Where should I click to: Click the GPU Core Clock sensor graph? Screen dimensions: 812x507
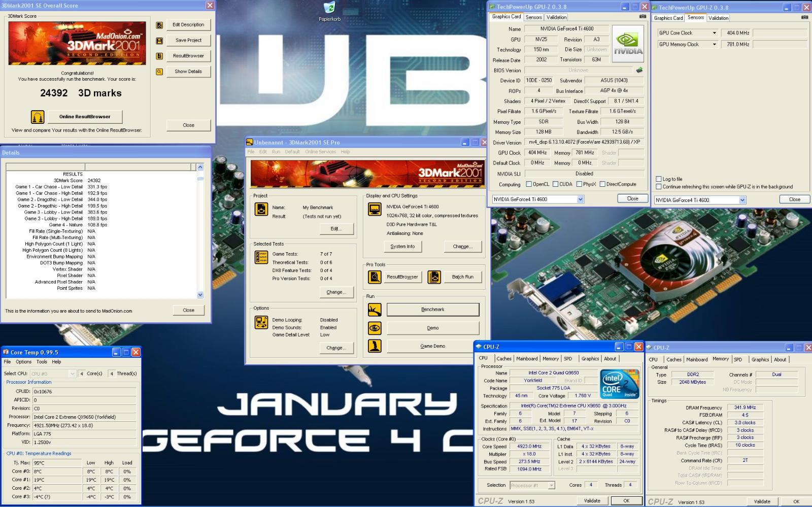tap(781, 33)
